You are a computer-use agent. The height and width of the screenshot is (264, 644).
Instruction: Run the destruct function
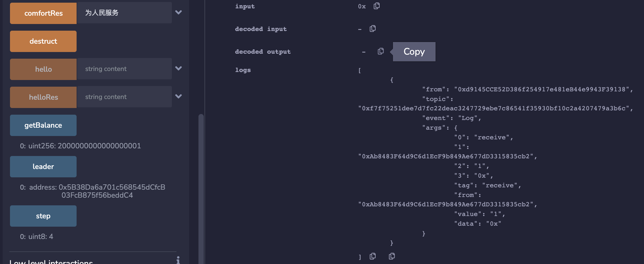pyautogui.click(x=43, y=41)
